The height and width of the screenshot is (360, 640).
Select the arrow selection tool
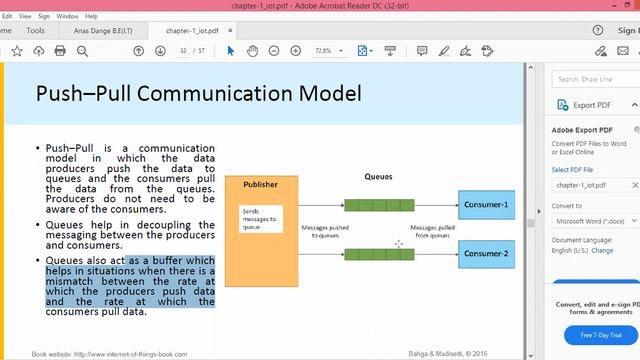pyautogui.click(x=231, y=51)
